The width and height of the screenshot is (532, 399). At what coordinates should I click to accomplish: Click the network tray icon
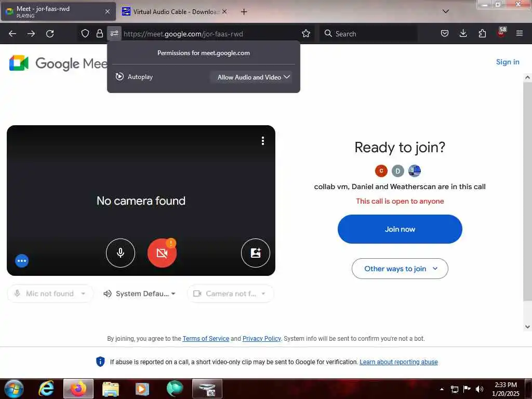coord(455,389)
